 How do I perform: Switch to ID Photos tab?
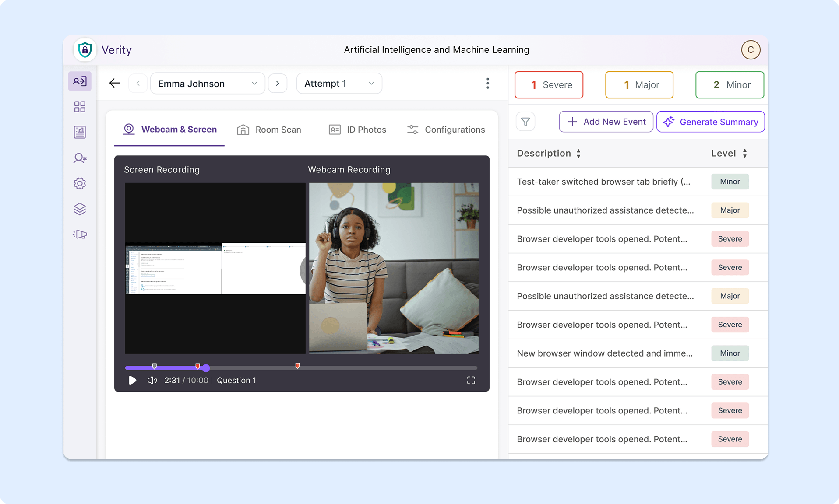coord(357,130)
